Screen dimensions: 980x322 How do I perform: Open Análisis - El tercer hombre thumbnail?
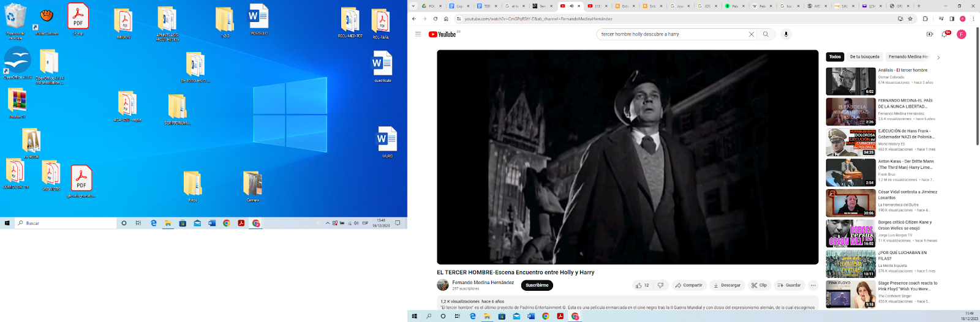[851, 81]
